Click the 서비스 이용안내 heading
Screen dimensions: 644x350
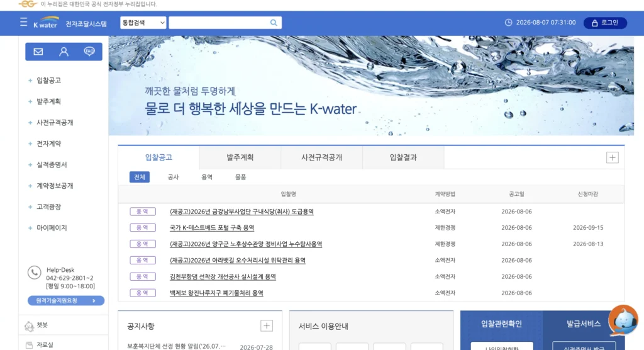tap(323, 326)
